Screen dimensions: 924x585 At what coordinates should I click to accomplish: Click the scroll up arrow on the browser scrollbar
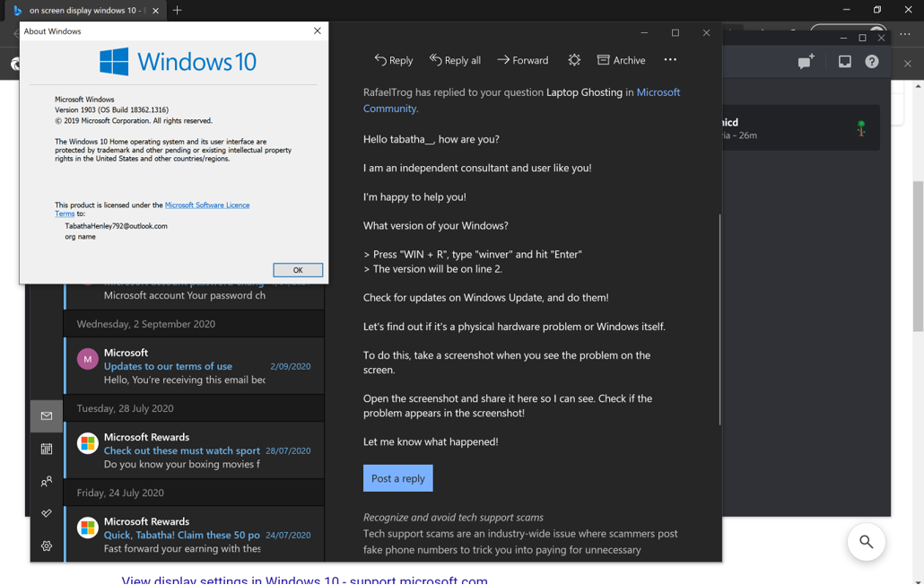pyautogui.click(x=918, y=87)
